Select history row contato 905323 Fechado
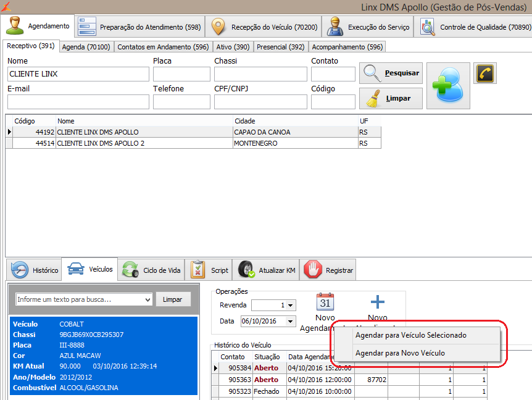 [x=349, y=391]
